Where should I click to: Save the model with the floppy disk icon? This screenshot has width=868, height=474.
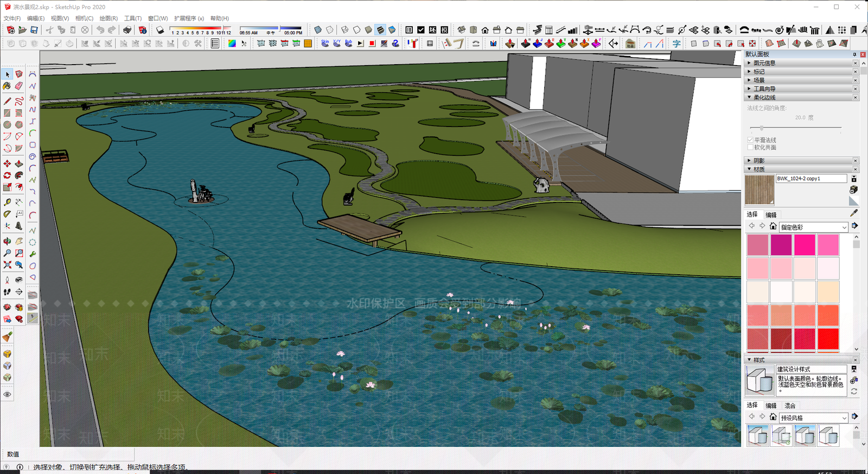[x=34, y=30]
